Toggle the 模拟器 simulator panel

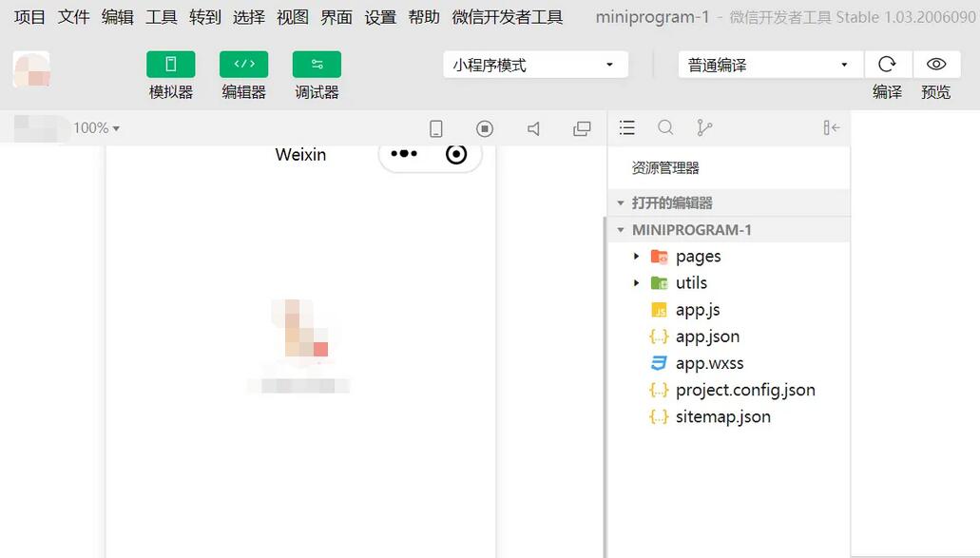pos(171,65)
